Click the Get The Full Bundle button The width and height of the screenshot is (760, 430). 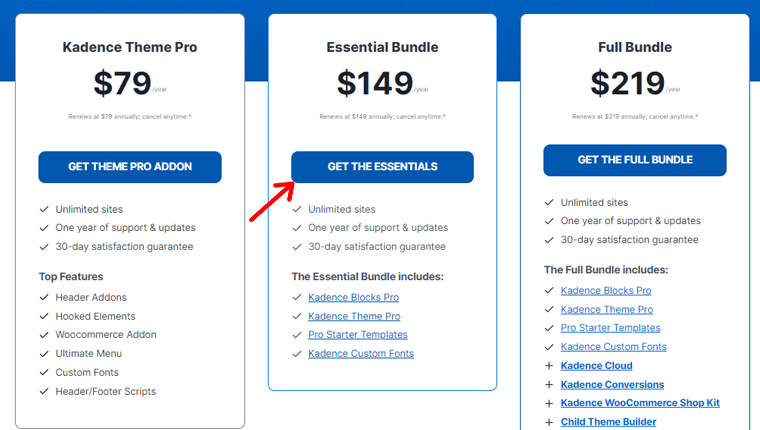pos(635,160)
